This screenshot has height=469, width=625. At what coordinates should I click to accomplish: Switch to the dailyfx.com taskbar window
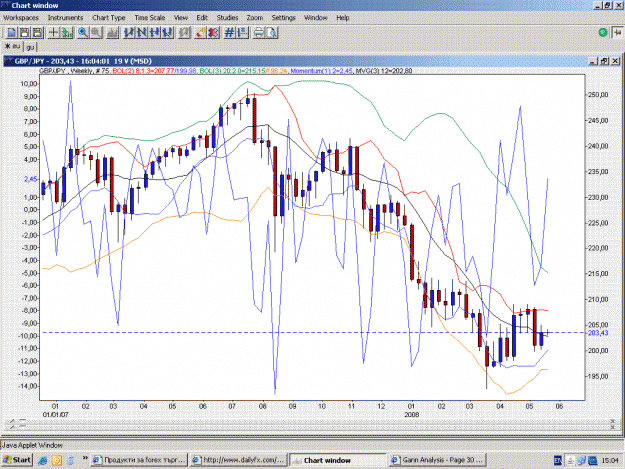(x=238, y=460)
